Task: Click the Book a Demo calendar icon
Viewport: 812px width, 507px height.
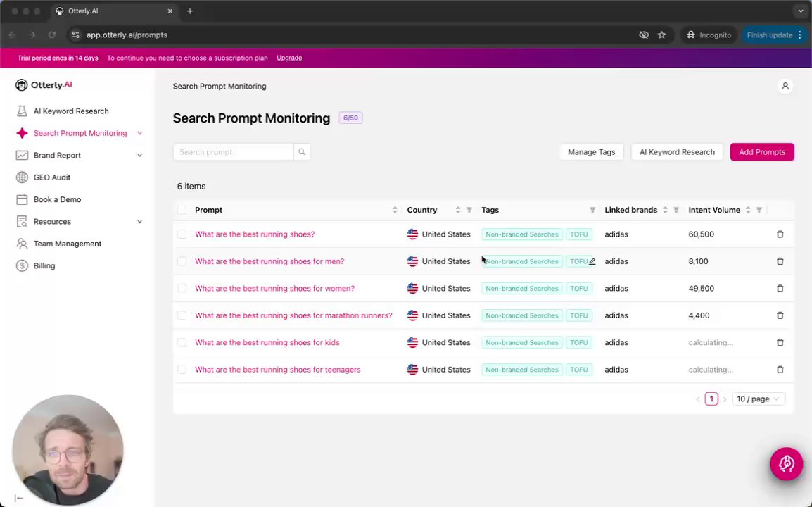Action: tap(22, 199)
